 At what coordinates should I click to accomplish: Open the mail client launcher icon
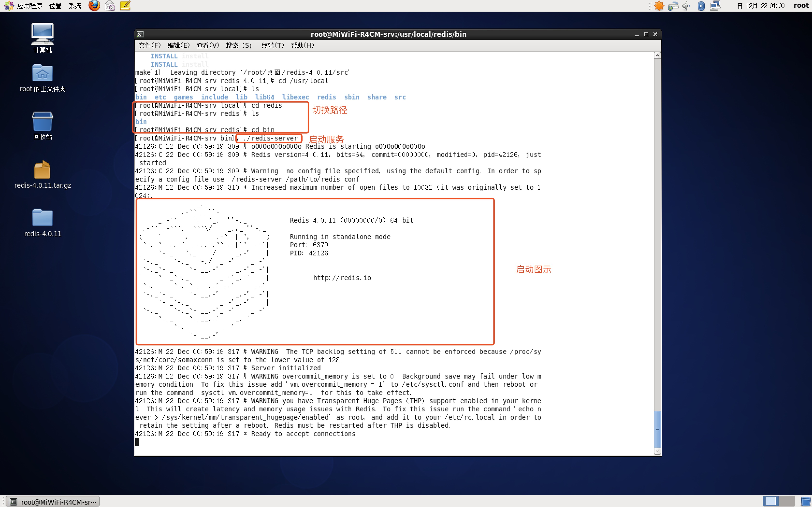click(110, 6)
